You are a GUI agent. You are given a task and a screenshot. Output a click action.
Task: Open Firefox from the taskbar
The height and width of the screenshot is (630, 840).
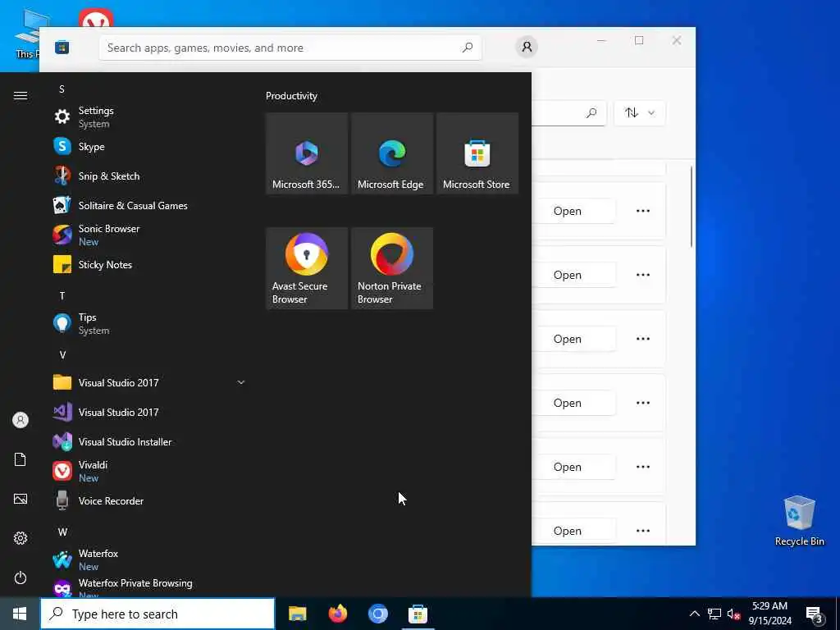[x=337, y=614]
